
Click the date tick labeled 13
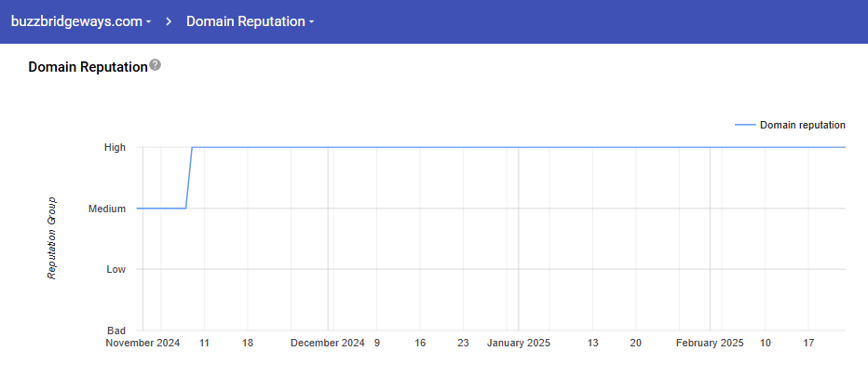click(x=592, y=344)
